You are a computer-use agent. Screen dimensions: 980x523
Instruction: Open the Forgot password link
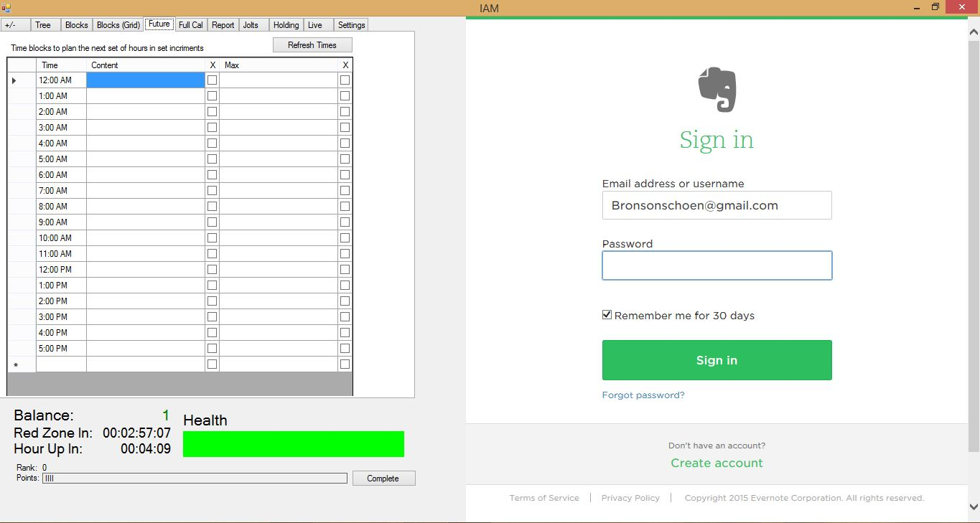click(x=643, y=395)
